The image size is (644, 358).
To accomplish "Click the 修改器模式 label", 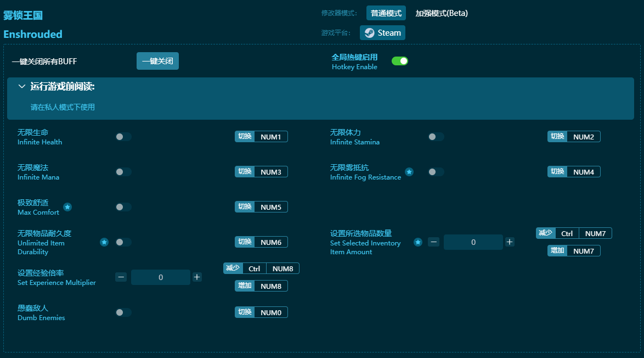I will pyautogui.click(x=339, y=13).
